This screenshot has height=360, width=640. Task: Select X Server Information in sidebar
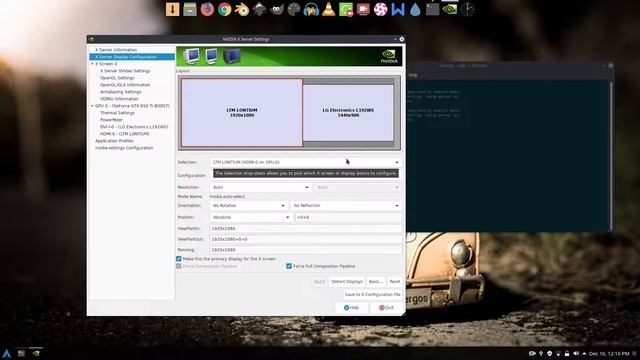(x=116, y=50)
